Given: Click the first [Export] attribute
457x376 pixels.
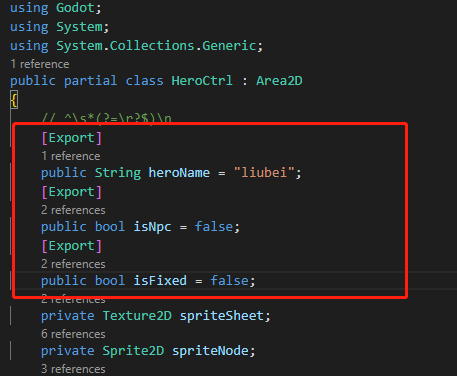Looking at the screenshot, I should click(x=72, y=138).
